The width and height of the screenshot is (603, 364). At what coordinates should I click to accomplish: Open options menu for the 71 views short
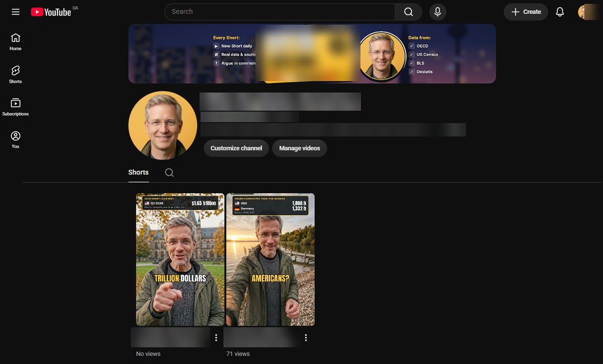(x=306, y=337)
